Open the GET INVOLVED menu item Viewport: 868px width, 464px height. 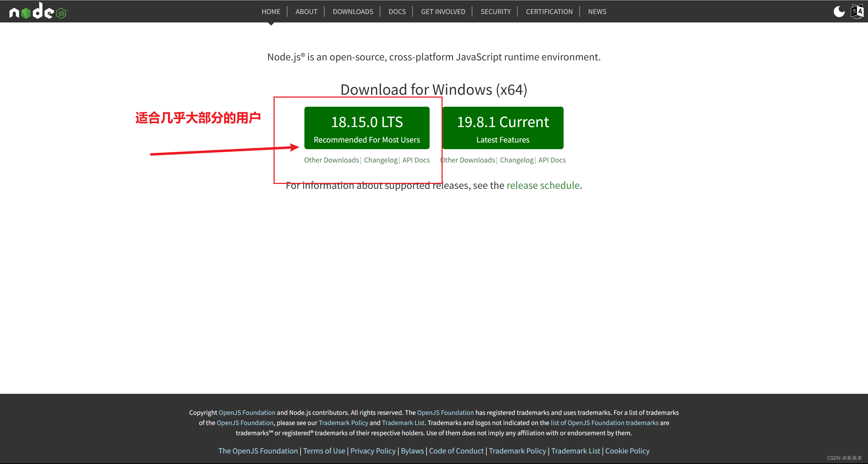coord(443,12)
